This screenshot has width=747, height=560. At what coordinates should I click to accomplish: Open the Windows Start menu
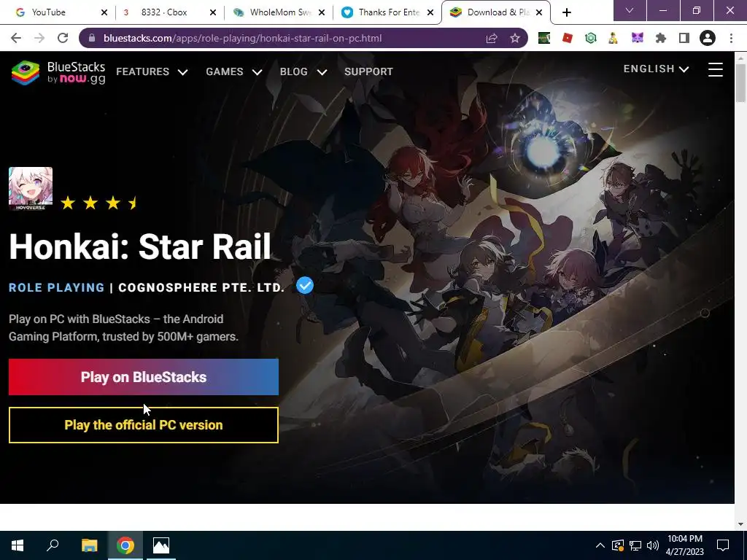18,545
